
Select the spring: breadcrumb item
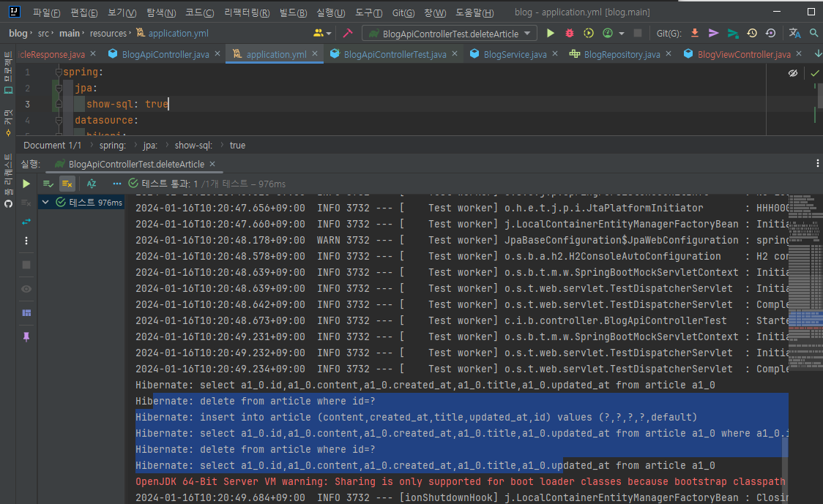(112, 146)
